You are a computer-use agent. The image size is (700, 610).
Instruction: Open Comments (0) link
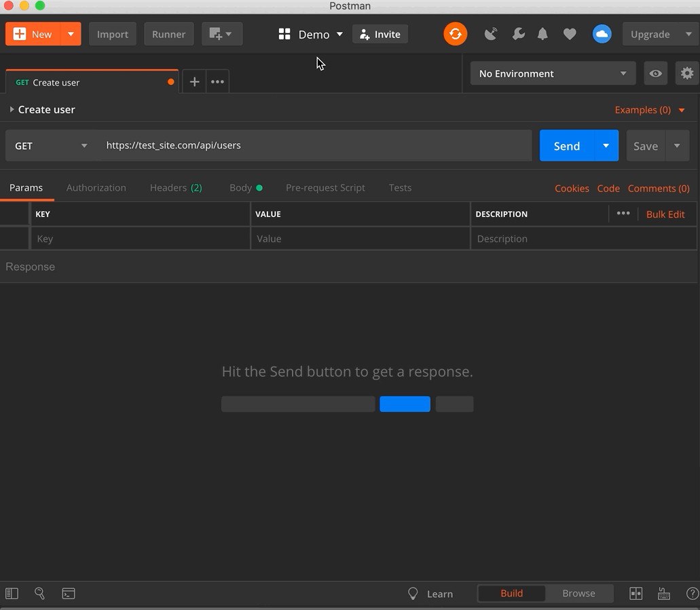pyautogui.click(x=659, y=189)
